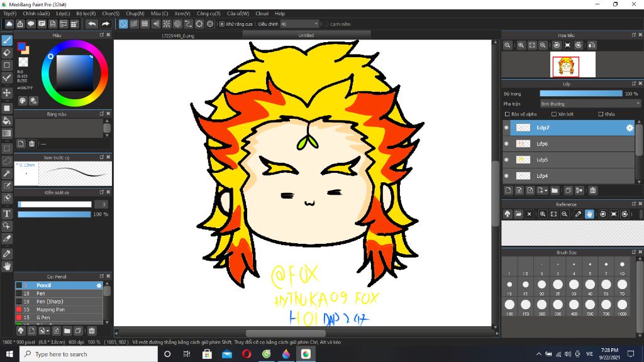Select the Pen (Sharp) brush
The height and width of the screenshot is (362, 644).
[58, 301]
